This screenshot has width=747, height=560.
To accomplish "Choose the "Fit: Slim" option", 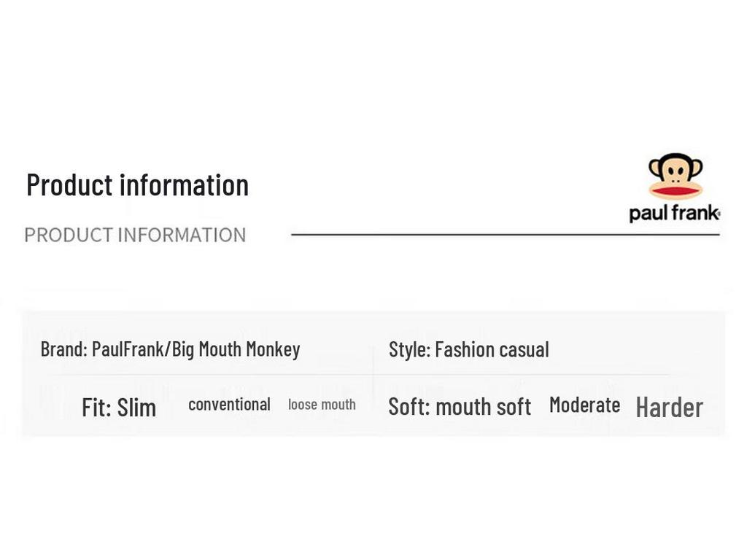I will tap(119, 407).
